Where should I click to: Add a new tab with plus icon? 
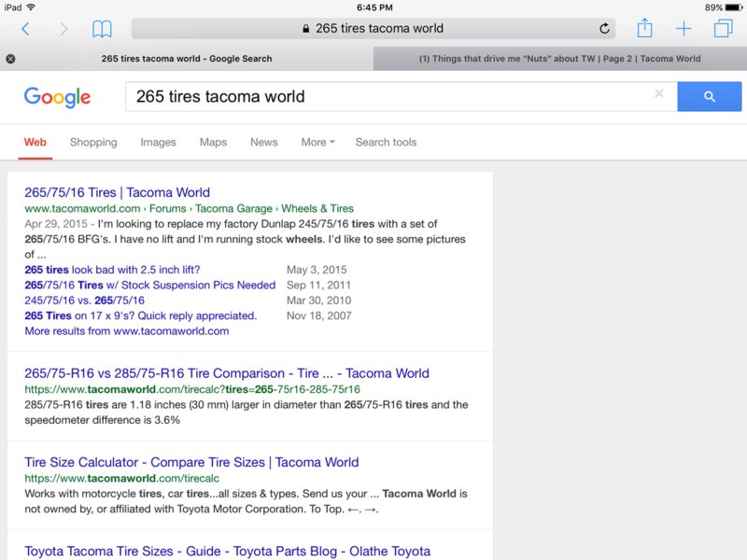684,29
